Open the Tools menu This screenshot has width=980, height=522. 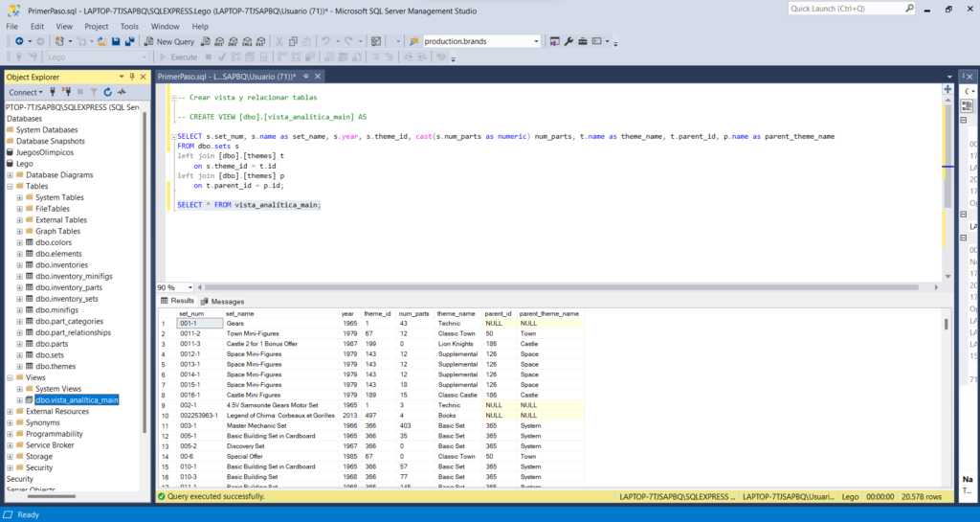[x=129, y=26]
